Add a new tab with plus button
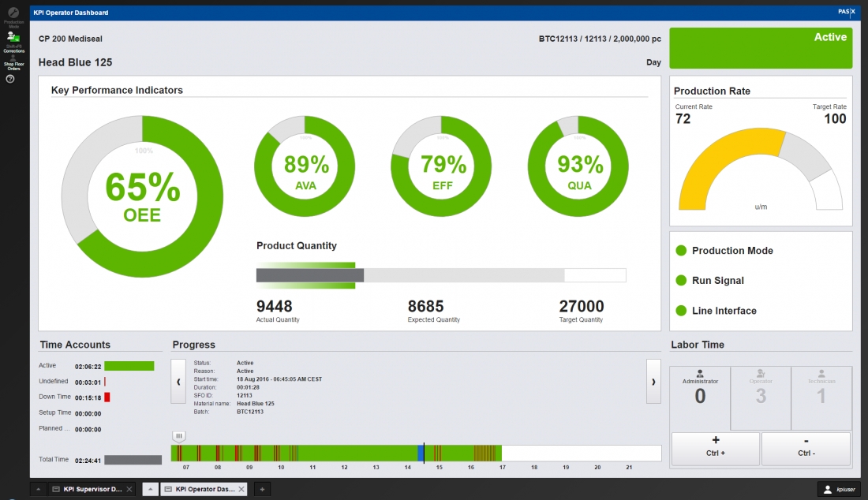Viewport: 868px width, 500px height. [x=263, y=489]
